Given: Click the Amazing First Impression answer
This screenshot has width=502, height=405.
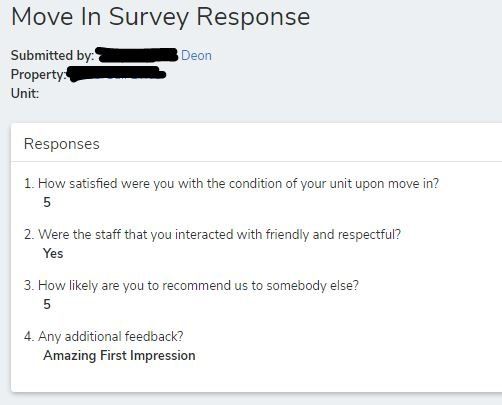Looking at the screenshot, I should tap(119, 356).
